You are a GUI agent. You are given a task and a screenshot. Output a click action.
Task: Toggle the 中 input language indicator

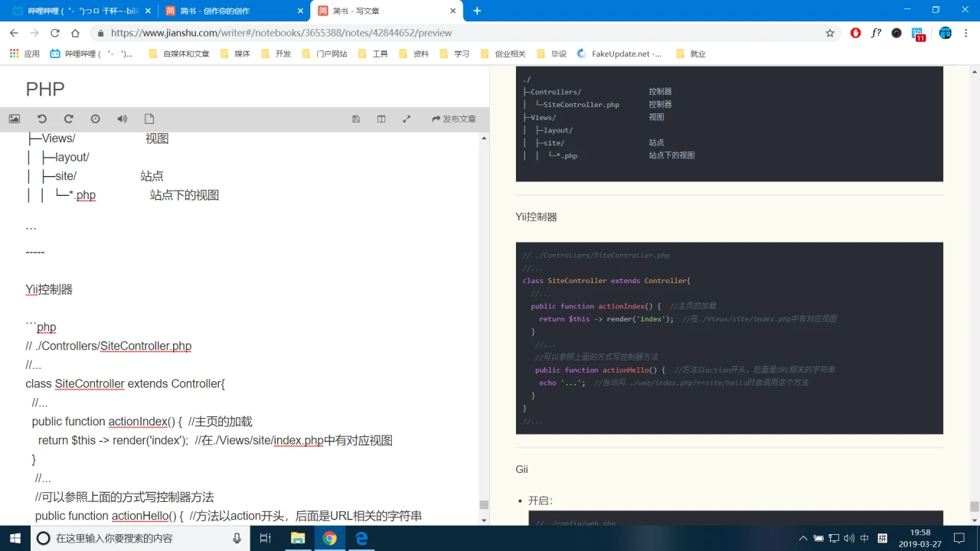[864, 538]
